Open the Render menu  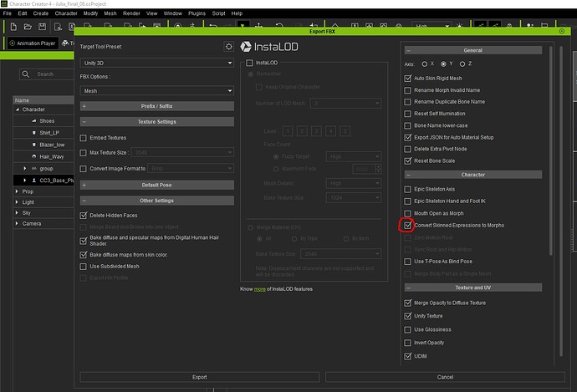pos(131,13)
